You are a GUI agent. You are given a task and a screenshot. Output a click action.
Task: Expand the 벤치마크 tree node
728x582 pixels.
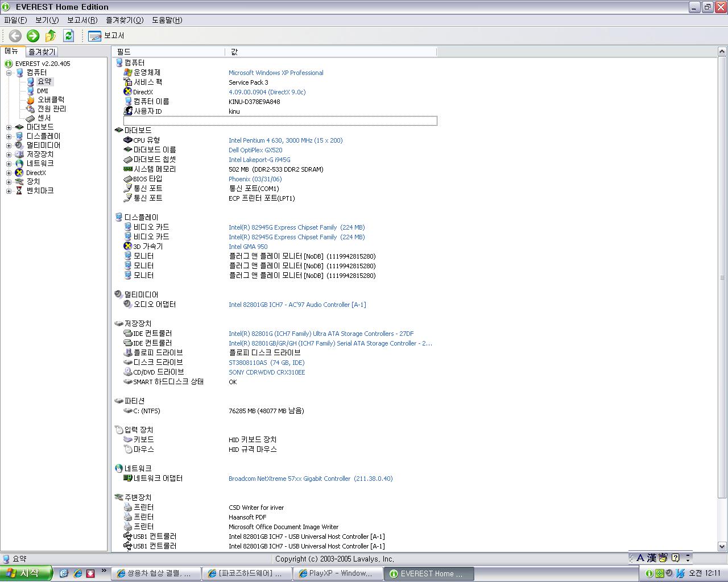coord(9,191)
